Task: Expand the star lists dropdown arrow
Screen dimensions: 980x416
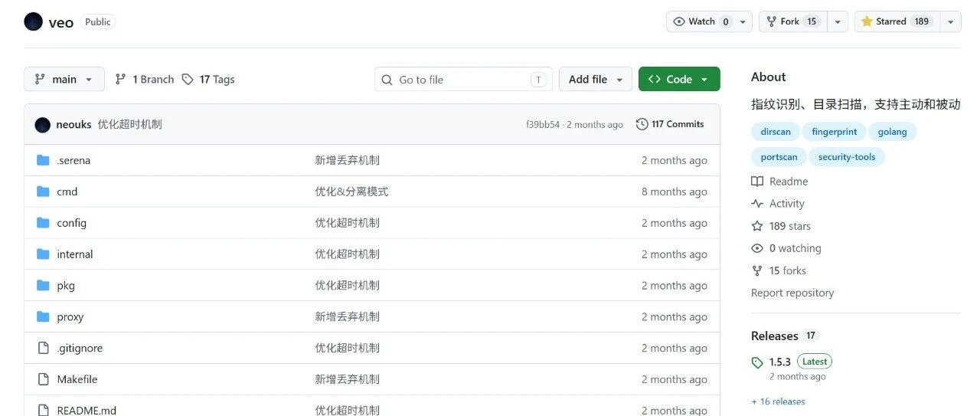Action: (950, 21)
